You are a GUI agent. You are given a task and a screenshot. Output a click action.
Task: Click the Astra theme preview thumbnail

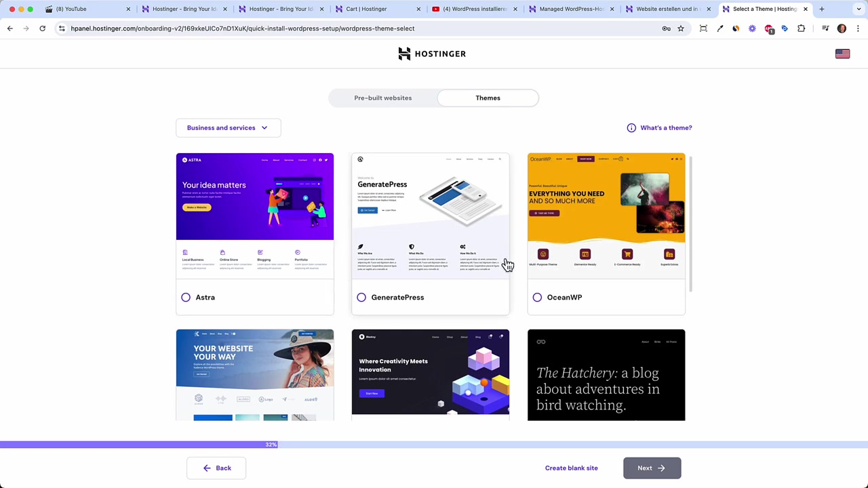[255, 216]
